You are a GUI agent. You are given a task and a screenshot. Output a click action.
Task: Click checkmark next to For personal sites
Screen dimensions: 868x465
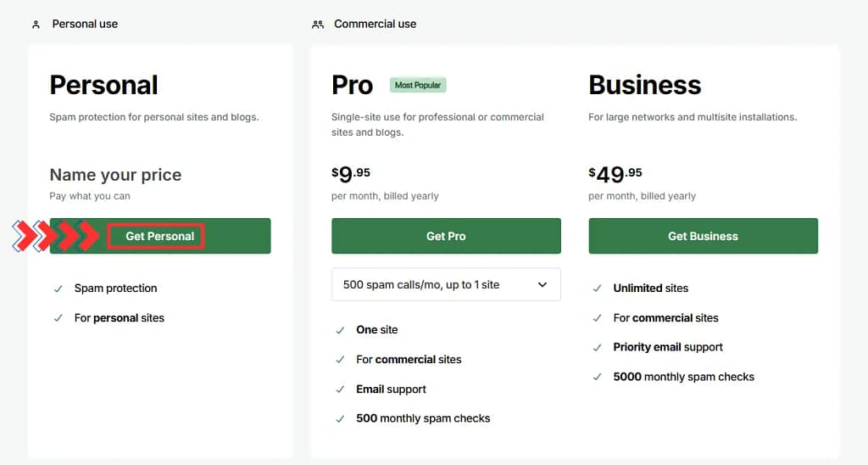tap(58, 318)
